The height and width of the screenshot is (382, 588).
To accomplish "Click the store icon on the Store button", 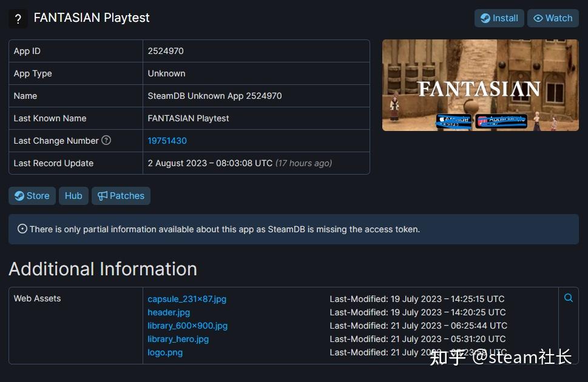I will point(19,195).
